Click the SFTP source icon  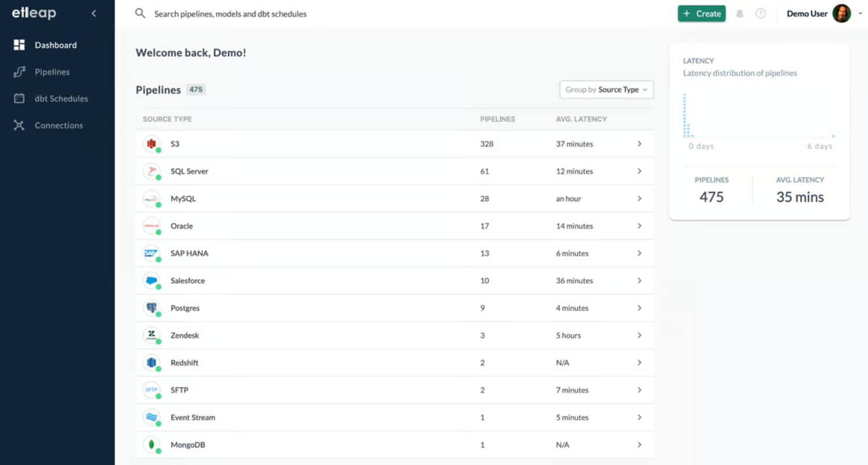(152, 389)
